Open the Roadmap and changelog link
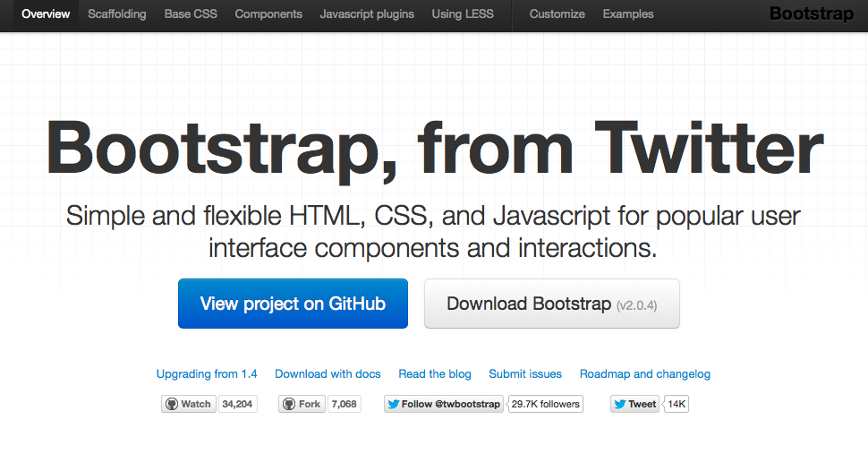This screenshot has width=868, height=454. coord(644,374)
